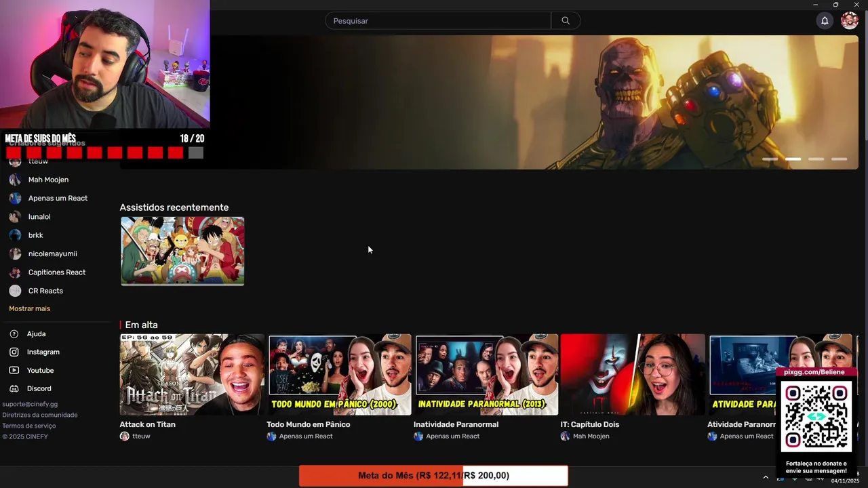Viewport: 868px width, 488px height.
Task: Open One Piece recently watched thumbnail
Action: coord(182,251)
